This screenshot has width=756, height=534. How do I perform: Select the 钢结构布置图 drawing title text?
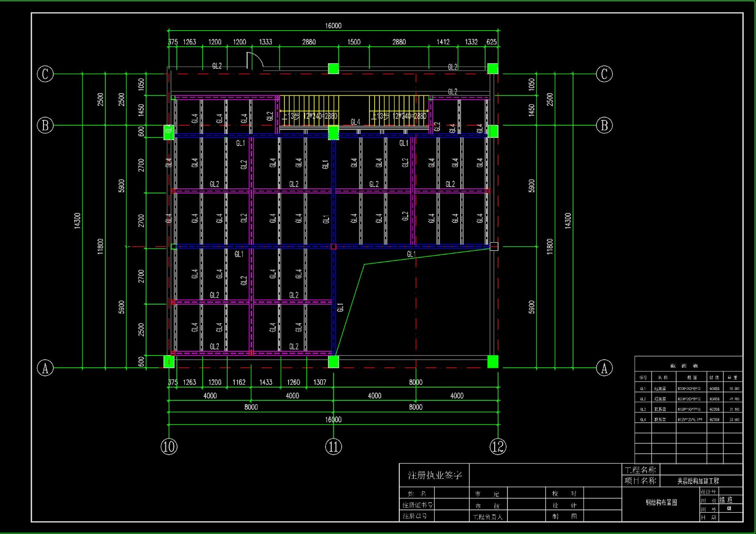[x=661, y=502]
